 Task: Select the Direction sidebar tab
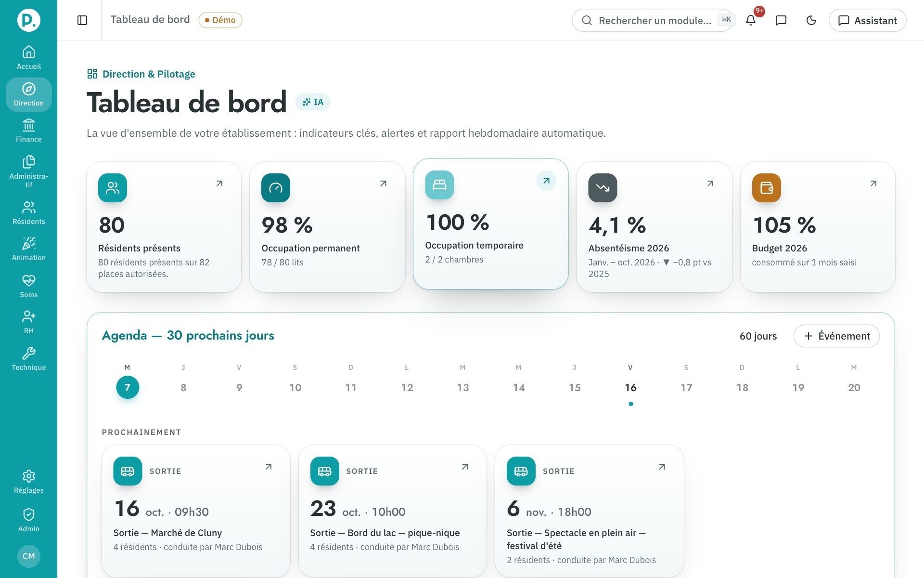pos(29,94)
